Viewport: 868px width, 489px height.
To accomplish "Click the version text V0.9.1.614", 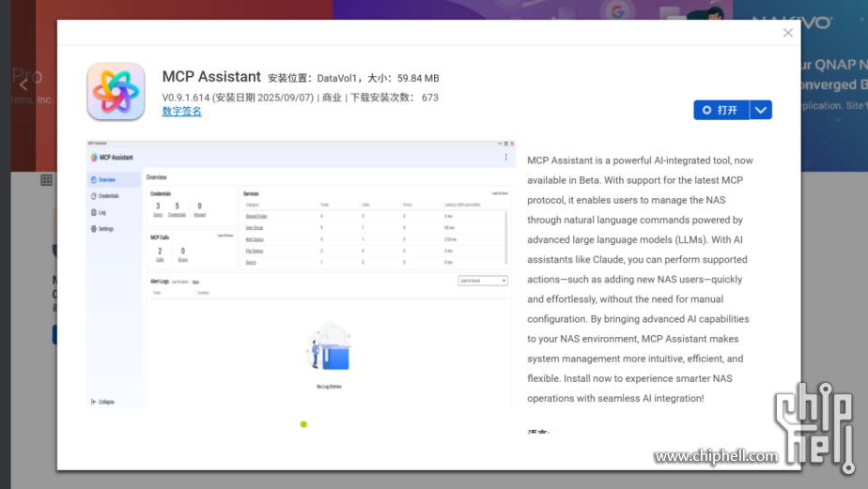I will (185, 98).
